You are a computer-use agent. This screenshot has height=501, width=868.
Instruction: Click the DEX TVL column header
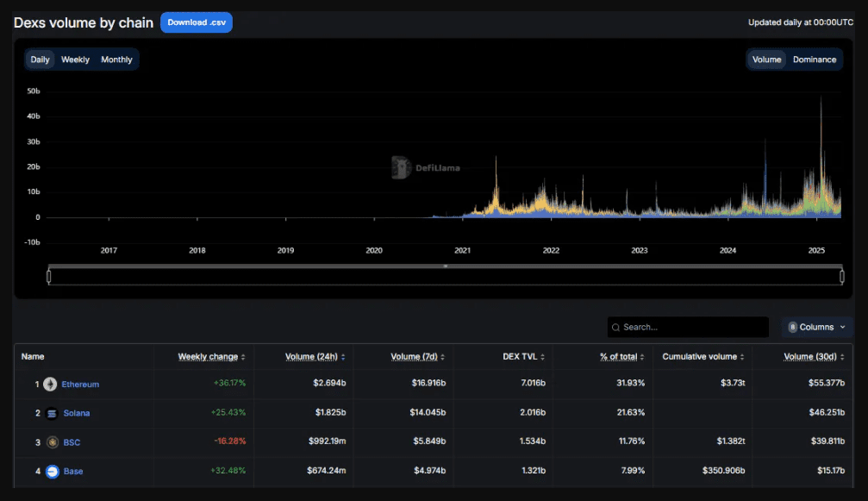click(x=521, y=357)
